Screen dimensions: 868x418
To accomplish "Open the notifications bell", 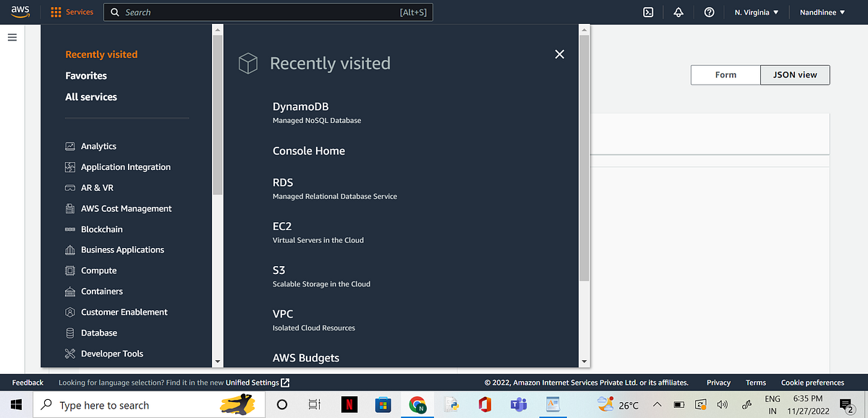I will coord(678,12).
